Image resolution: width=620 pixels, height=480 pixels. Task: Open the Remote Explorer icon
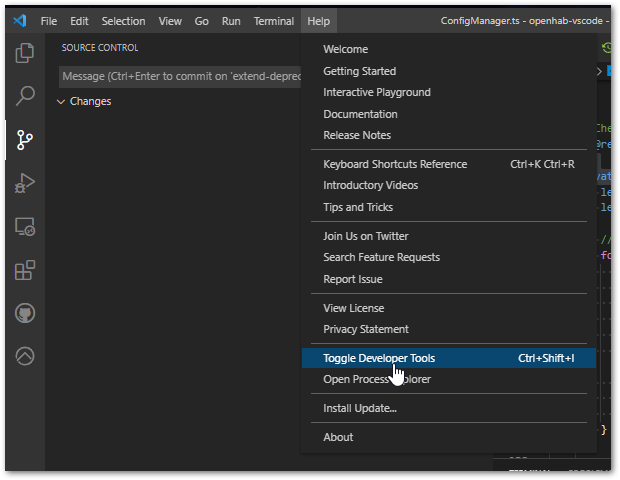pyautogui.click(x=25, y=227)
